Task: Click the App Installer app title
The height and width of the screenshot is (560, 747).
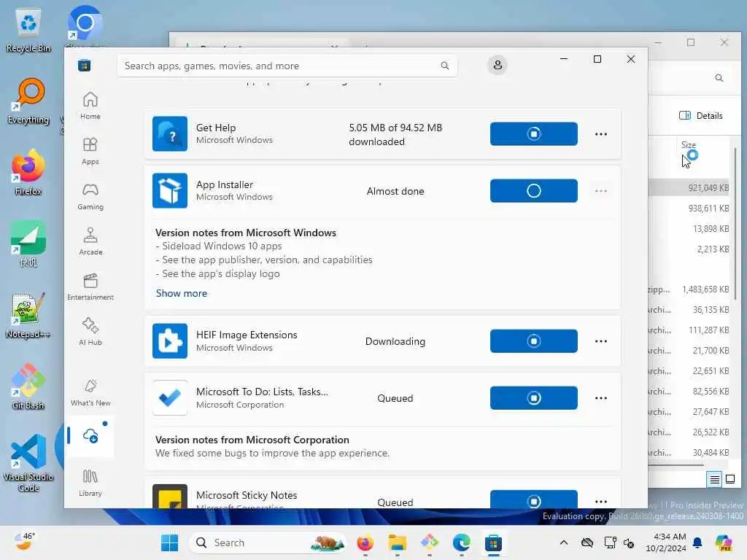Action: click(225, 184)
